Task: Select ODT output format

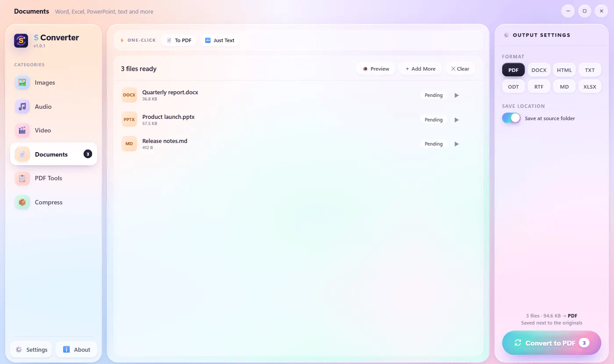Action: 513,87
